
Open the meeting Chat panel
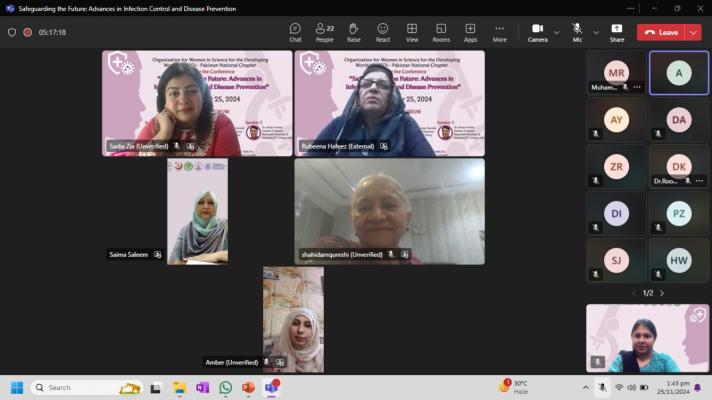pos(295,32)
